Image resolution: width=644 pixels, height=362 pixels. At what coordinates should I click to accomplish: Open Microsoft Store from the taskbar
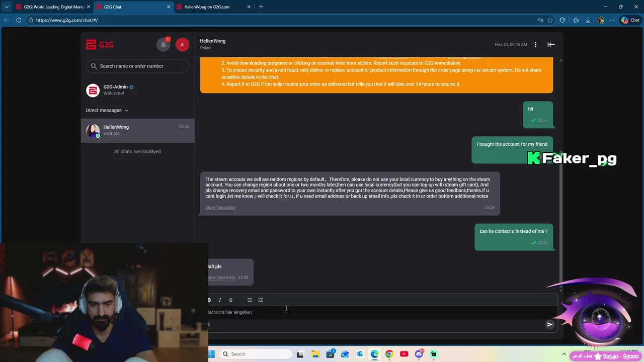330,354
